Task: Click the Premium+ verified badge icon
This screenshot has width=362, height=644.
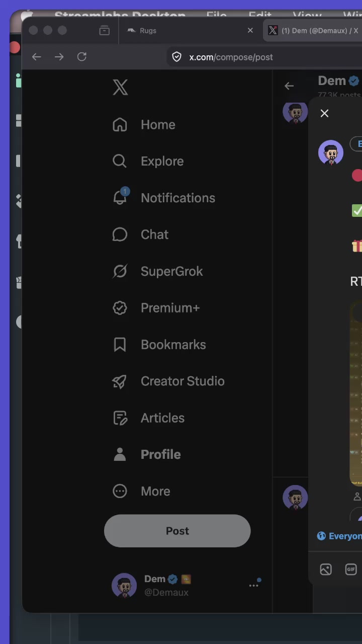Action: [120, 308]
